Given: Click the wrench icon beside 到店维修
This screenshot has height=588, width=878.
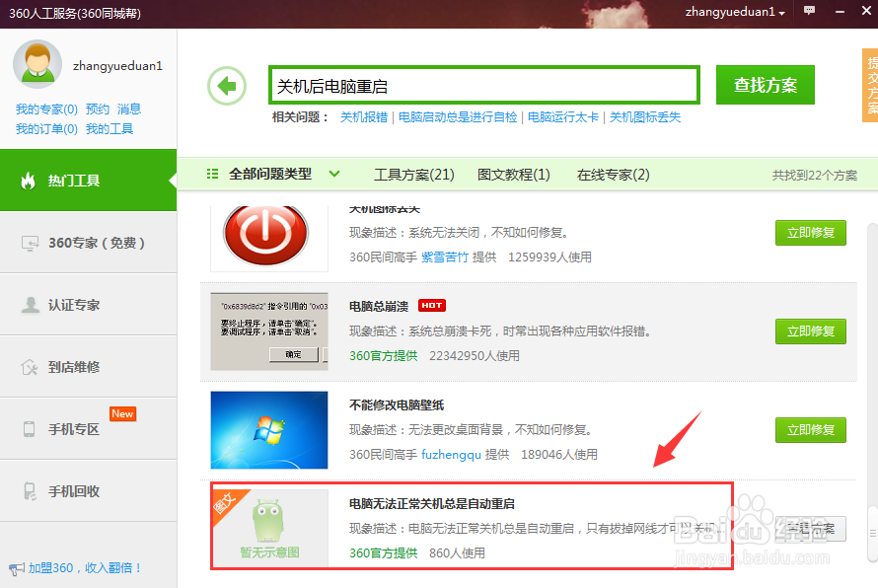Looking at the screenshot, I should point(30,367).
